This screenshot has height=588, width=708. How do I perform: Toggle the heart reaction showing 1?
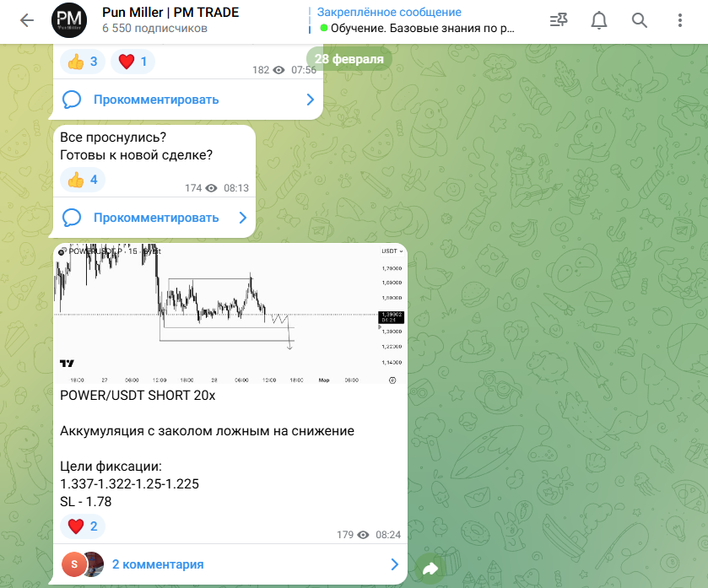coord(132,62)
